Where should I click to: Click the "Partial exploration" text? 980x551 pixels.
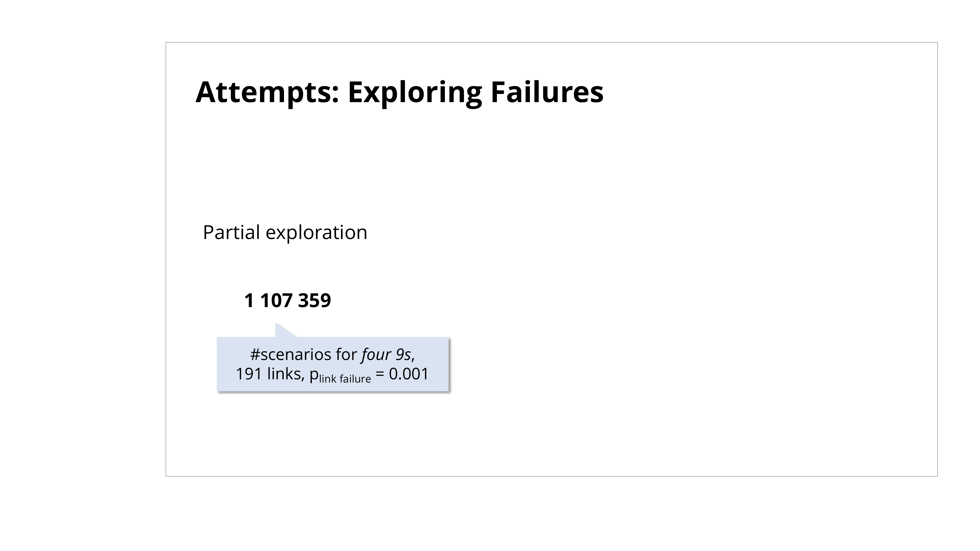[x=285, y=232]
